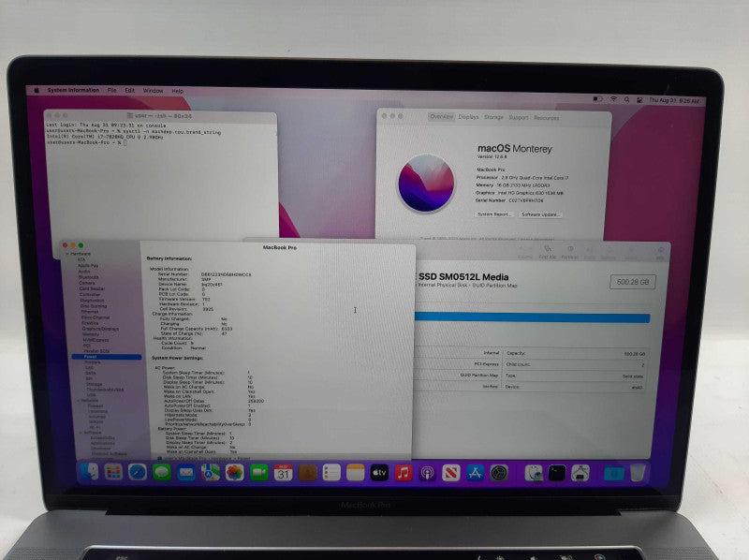Screen dimensions: 749x560
Task: Open Photos in the Dock
Action: click(x=235, y=473)
